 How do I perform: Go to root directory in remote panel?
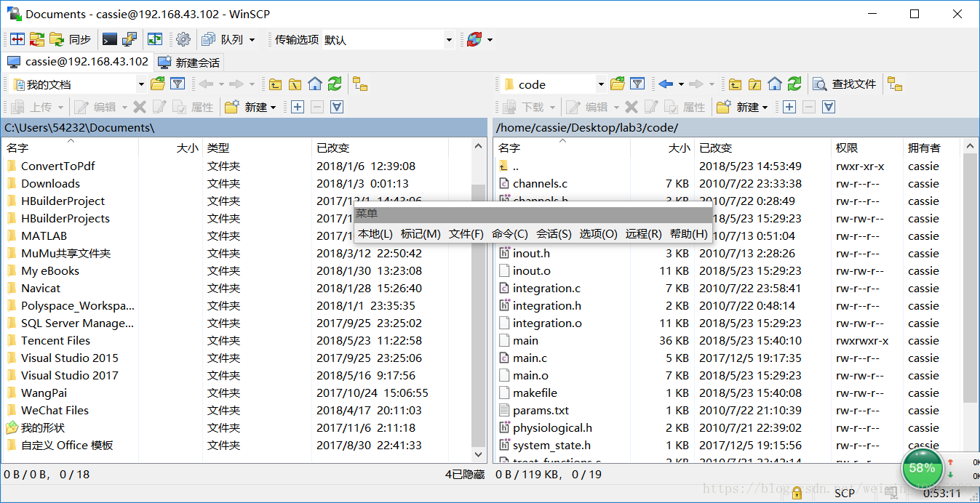click(x=755, y=84)
